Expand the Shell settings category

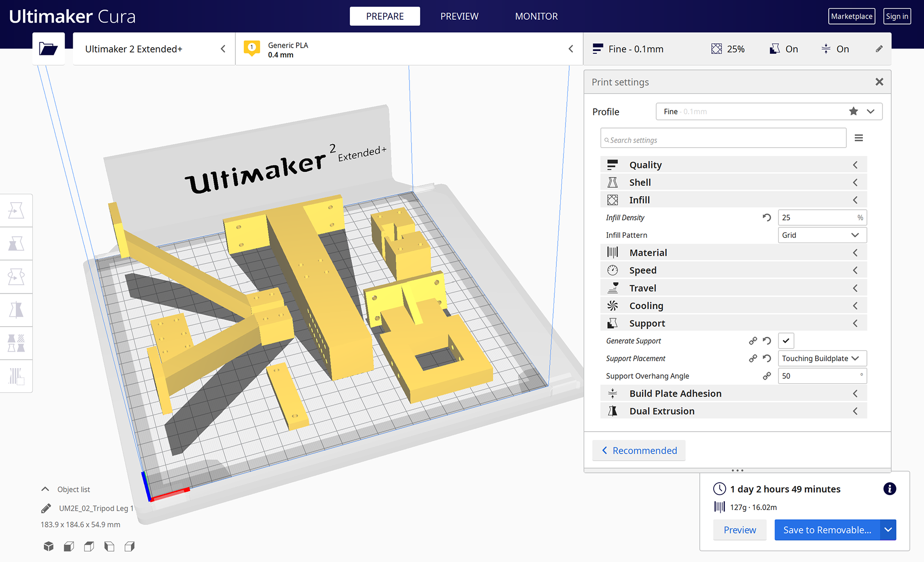point(733,182)
